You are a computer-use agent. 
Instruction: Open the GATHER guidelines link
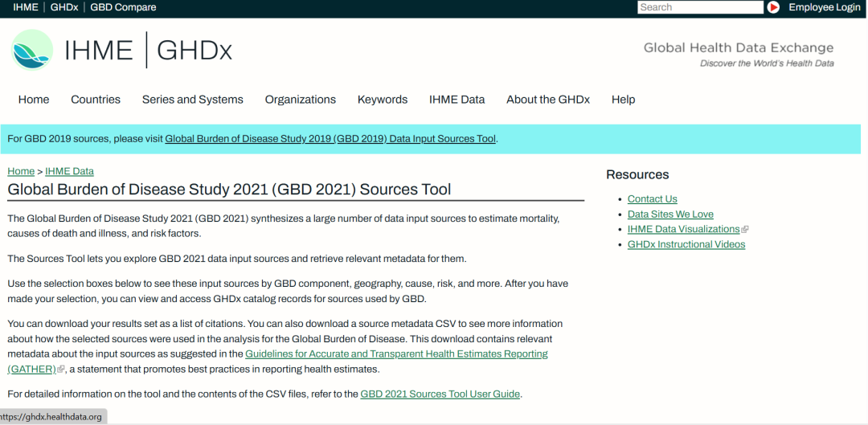(x=396, y=353)
